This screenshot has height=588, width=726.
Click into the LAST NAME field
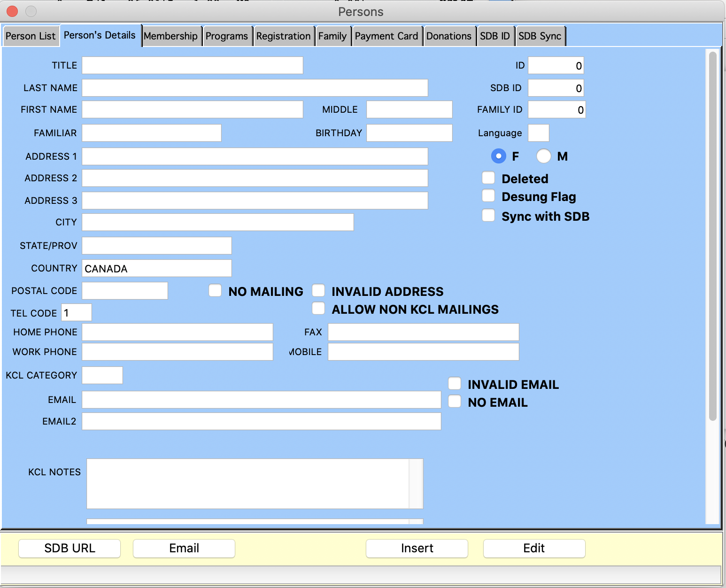(255, 88)
